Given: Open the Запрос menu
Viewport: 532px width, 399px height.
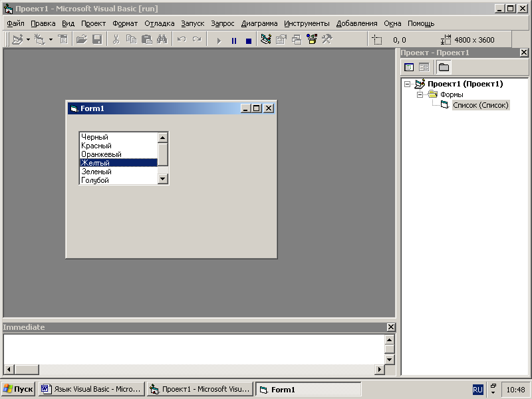Looking at the screenshot, I should (223, 23).
